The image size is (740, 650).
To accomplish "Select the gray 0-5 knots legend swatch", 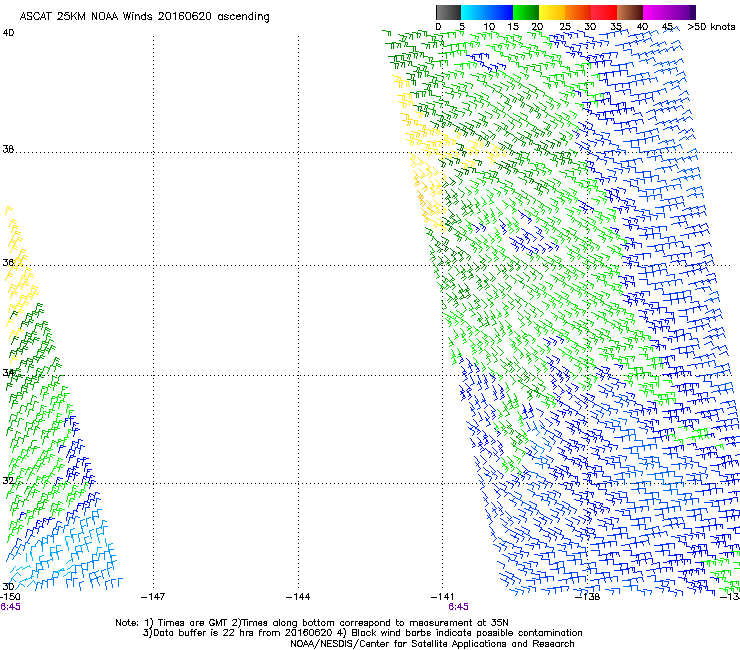I will pyautogui.click(x=448, y=12).
